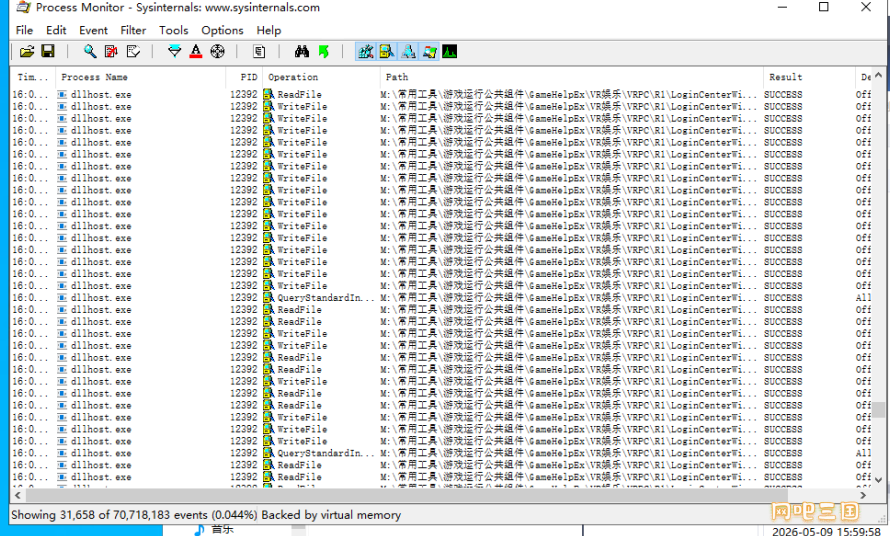Toggle Capture with the magnifier icon
The height and width of the screenshot is (536, 890).
(x=90, y=52)
